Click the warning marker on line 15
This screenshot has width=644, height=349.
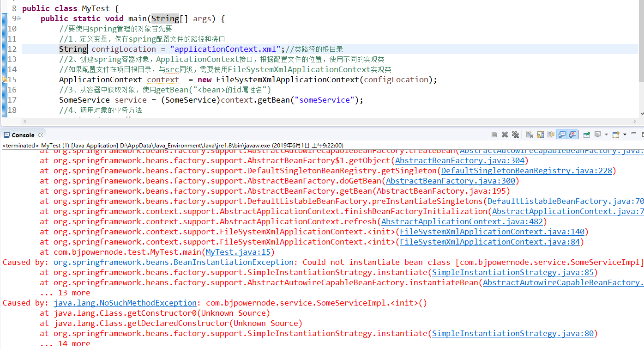pos(4,80)
